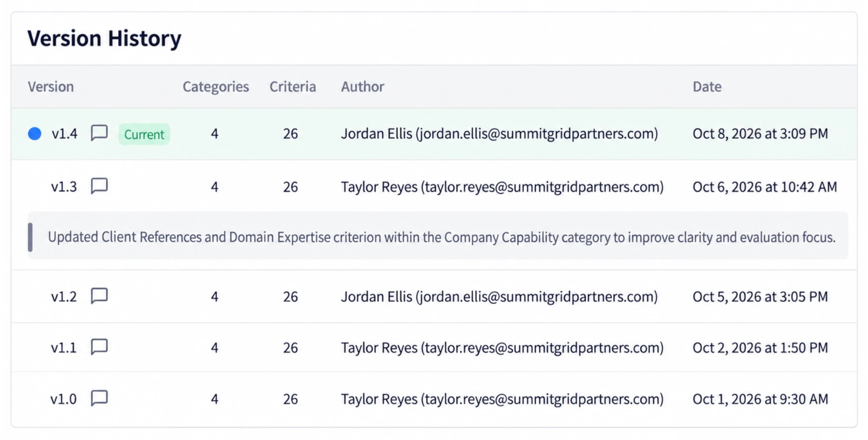Click criteria count 26 in v1.3 row
The image size is (868, 440).
coord(290,187)
